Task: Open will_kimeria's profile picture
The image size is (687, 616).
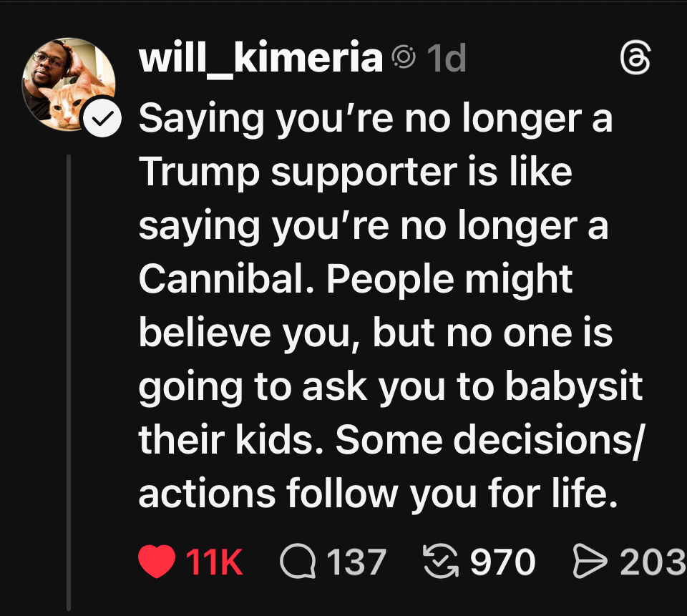Action: pyautogui.click(x=66, y=82)
